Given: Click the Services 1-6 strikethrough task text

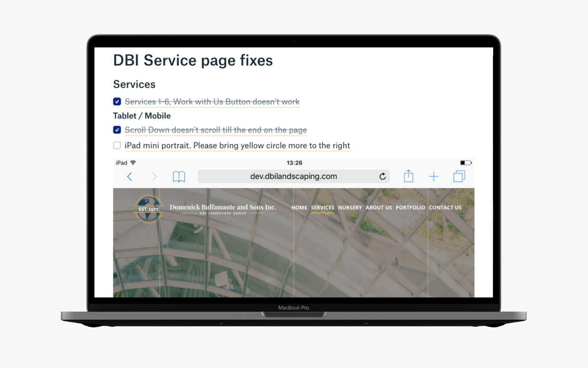Looking at the screenshot, I should coord(212,102).
